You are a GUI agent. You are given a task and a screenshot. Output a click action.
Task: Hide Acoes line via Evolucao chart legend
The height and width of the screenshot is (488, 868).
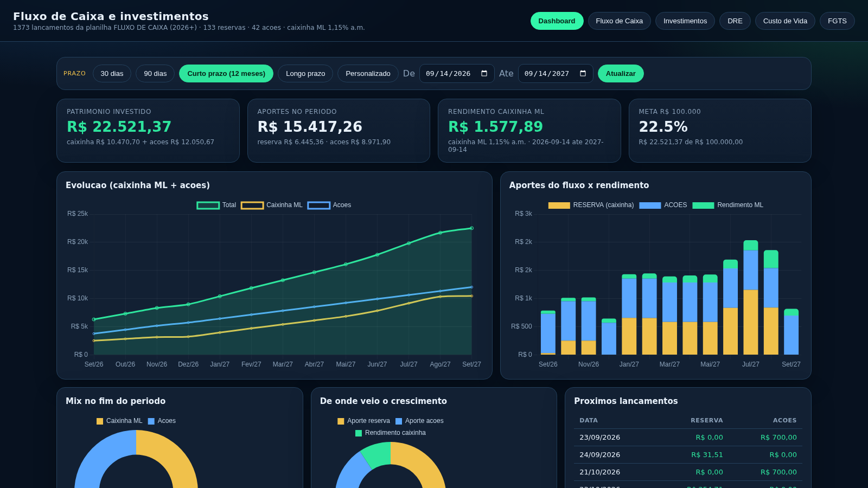[x=329, y=205]
